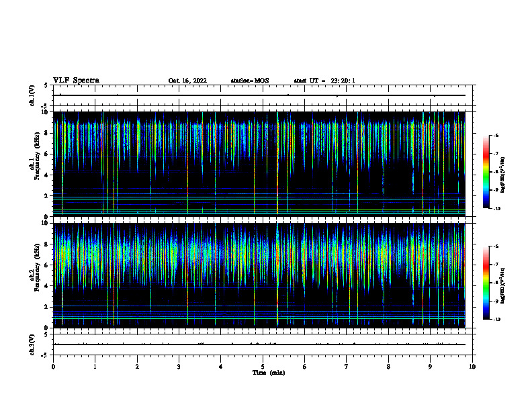This screenshot has width=532, height=411.
Task: Click the time axis tick label '4'
Action: (x=221, y=367)
